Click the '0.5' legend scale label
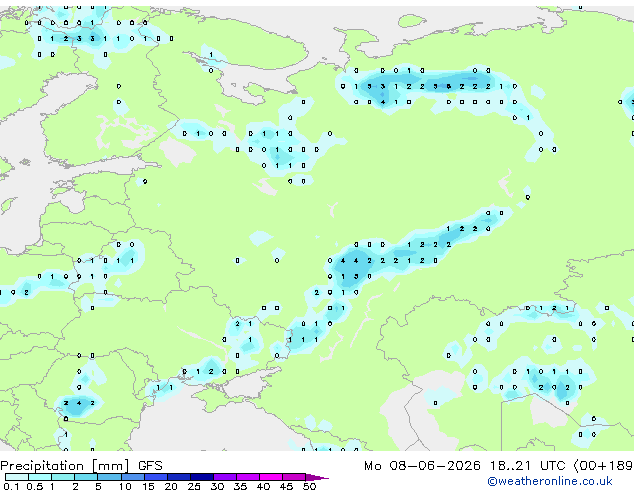 tap(35, 486)
